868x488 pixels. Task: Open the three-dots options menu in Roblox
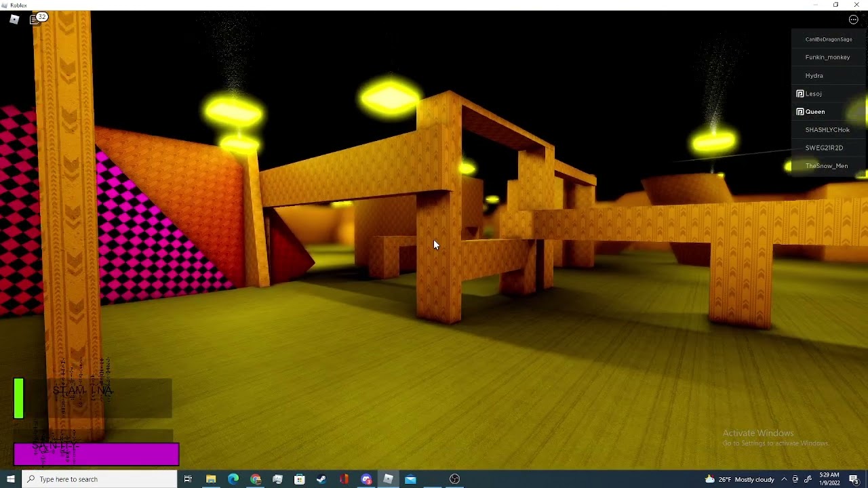click(853, 20)
